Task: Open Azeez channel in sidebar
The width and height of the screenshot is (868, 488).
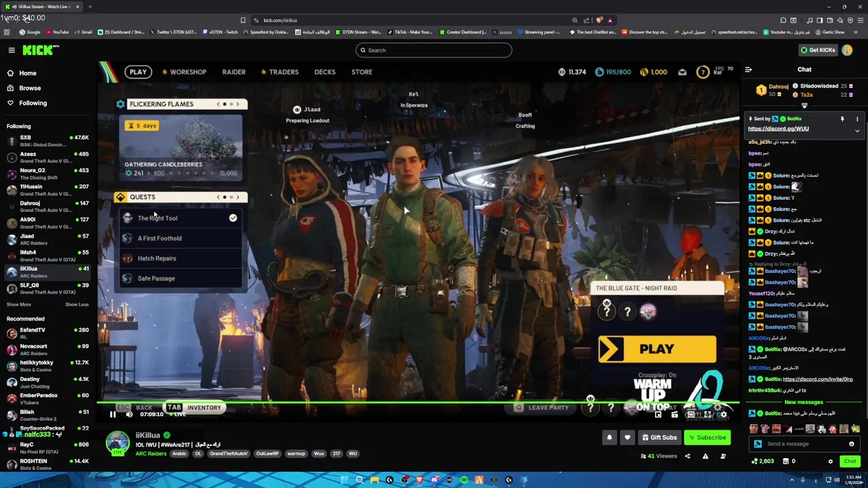Action: pyautogui.click(x=47, y=157)
